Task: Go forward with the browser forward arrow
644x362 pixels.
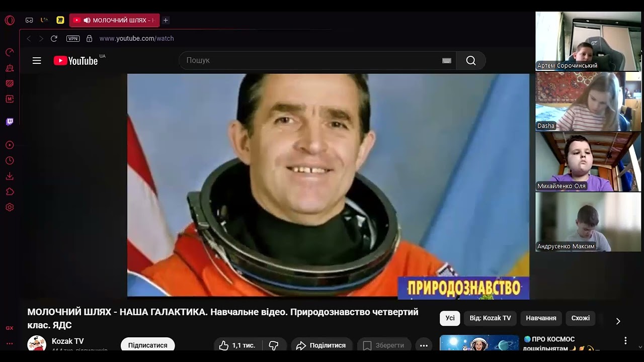Action: tap(41, 38)
